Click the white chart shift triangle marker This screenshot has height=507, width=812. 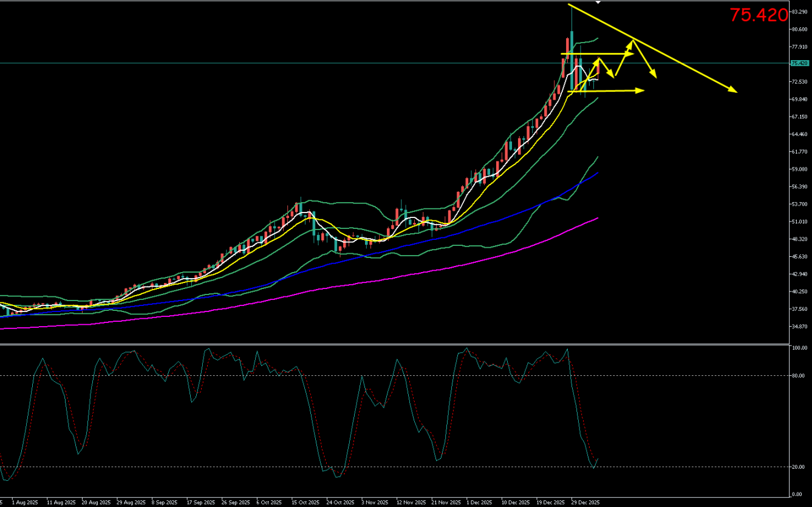(x=598, y=2)
